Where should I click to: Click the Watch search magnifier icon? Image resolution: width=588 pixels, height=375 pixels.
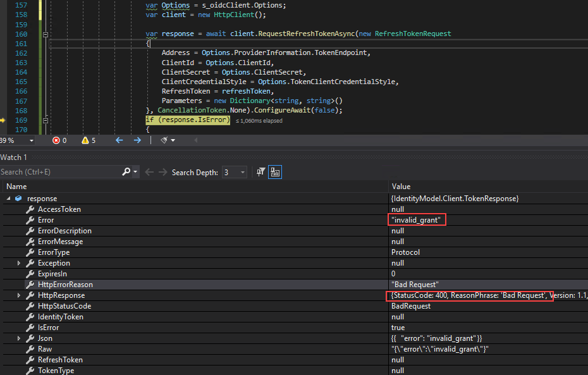pos(126,172)
